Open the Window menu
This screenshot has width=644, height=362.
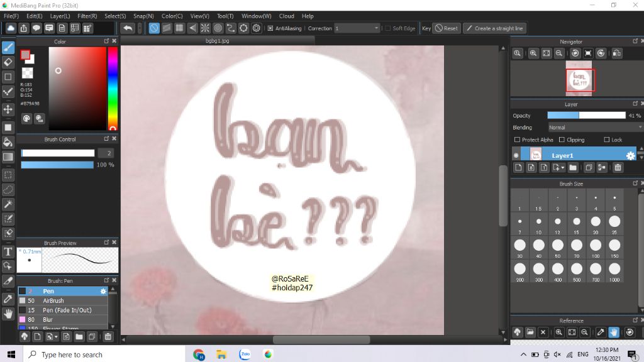pos(257,16)
